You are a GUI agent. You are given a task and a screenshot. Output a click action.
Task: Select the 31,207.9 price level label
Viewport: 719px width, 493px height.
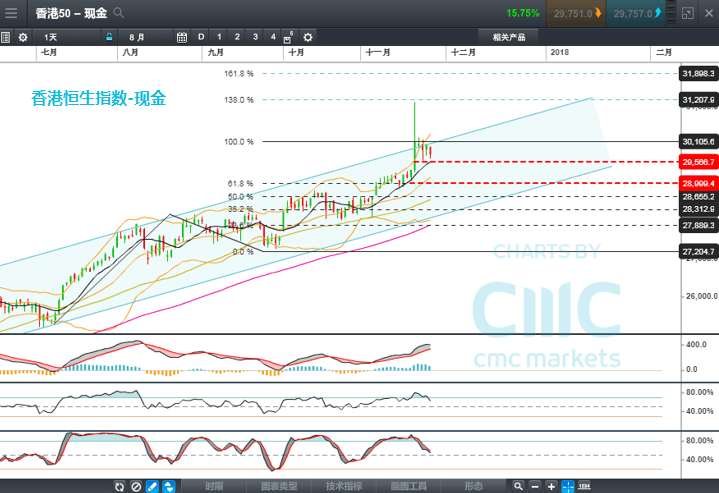coord(698,100)
